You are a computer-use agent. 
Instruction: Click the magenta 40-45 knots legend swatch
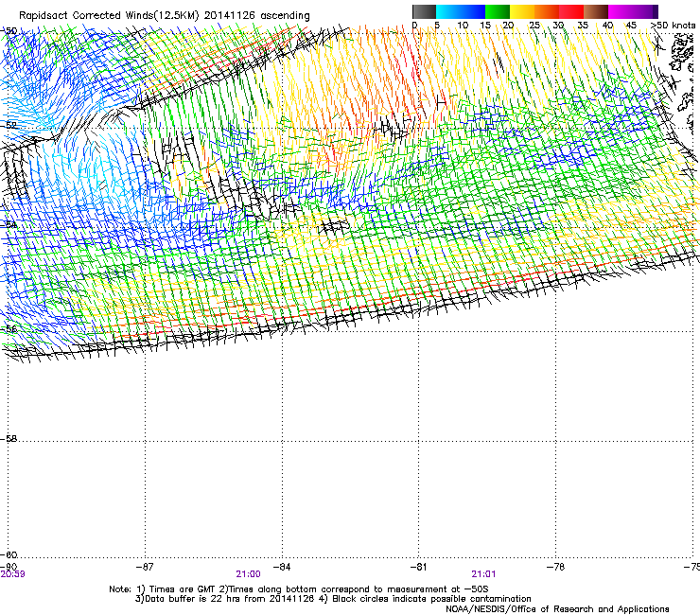tap(621, 11)
